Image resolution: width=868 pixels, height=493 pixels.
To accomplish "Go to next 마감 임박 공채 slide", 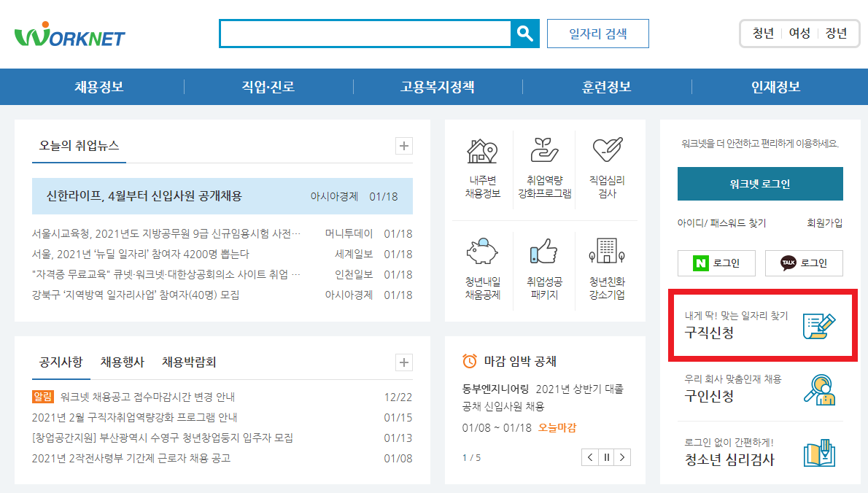I will pos(623,457).
